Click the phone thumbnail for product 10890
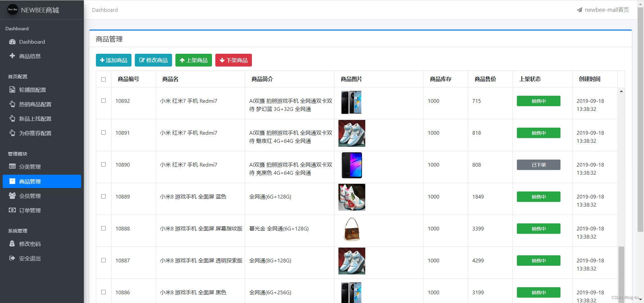The height and width of the screenshot is (303, 644). click(352, 165)
